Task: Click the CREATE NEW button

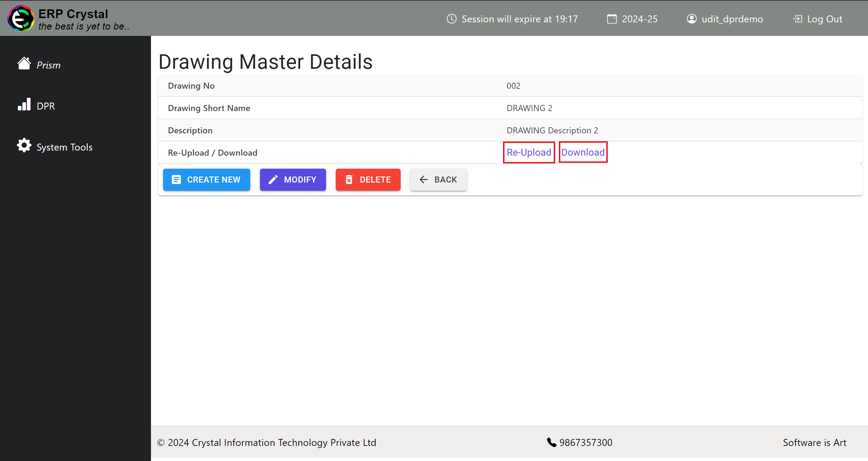Action: tap(206, 179)
